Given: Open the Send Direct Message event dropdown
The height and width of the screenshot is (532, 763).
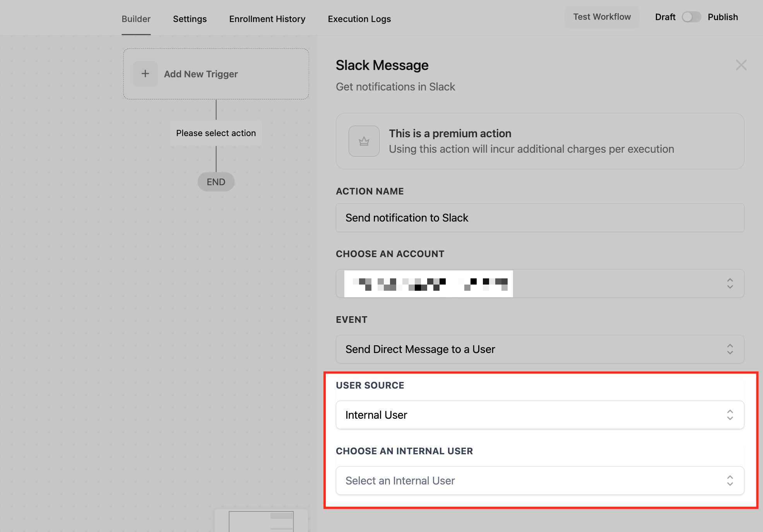Looking at the screenshot, I should click(x=539, y=349).
